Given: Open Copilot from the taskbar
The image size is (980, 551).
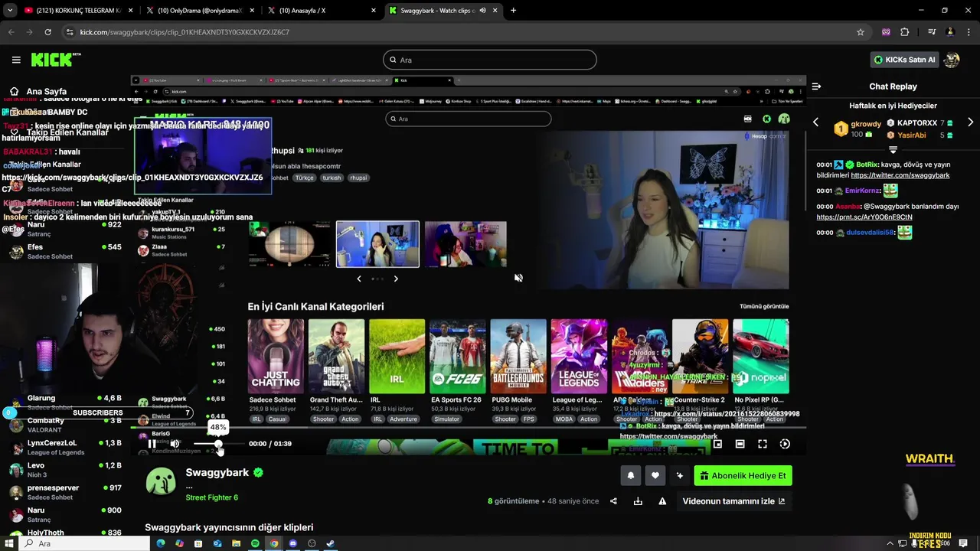Looking at the screenshot, I should click(180, 543).
